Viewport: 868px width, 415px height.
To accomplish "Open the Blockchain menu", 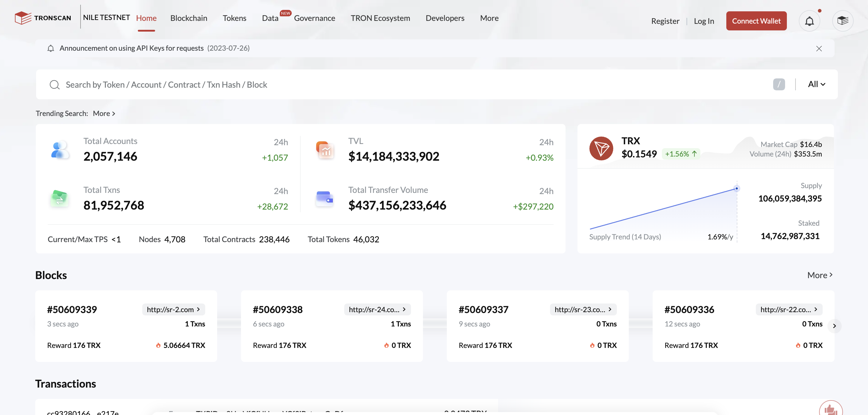I will pyautogui.click(x=189, y=18).
